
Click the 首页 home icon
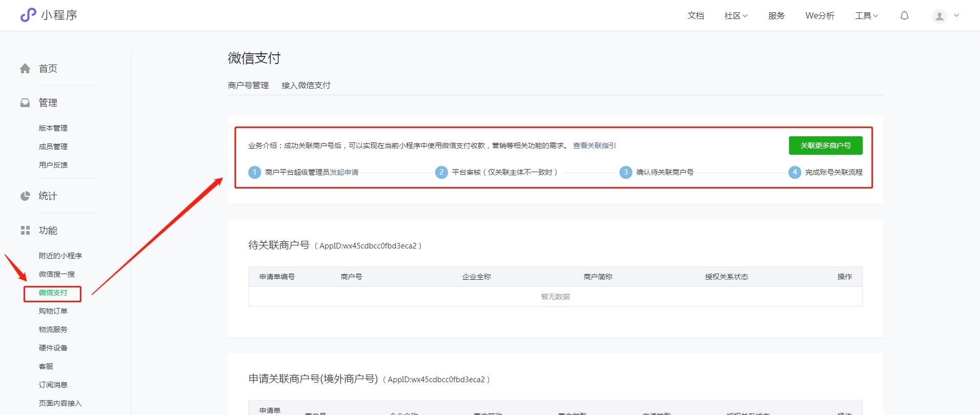pos(25,68)
